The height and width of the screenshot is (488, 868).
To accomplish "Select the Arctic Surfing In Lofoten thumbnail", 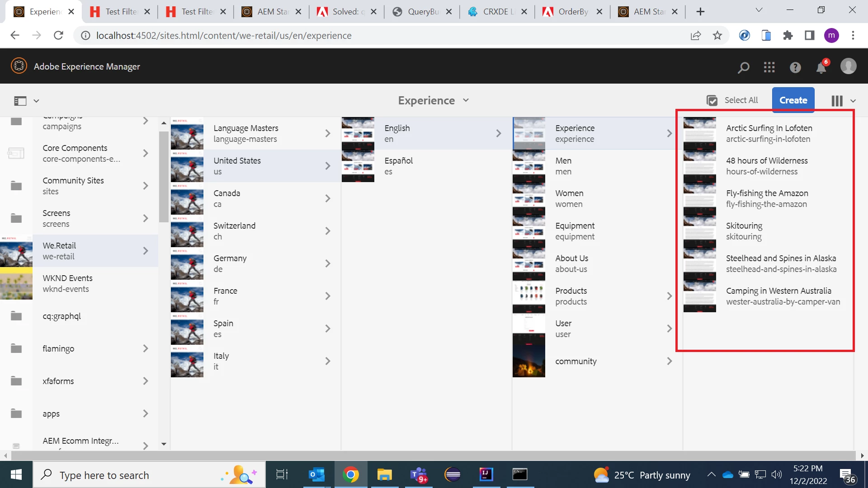I will pyautogui.click(x=699, y=134).
